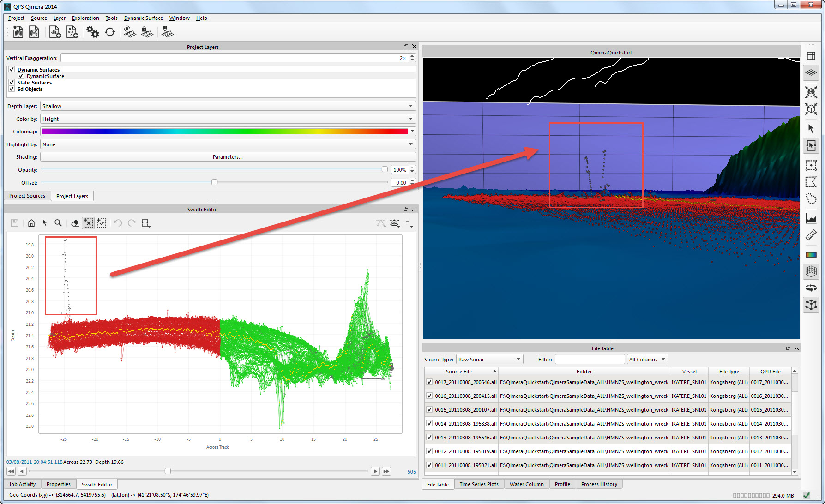Select the measure ruler tool in right sidebar

pos(811,236)
